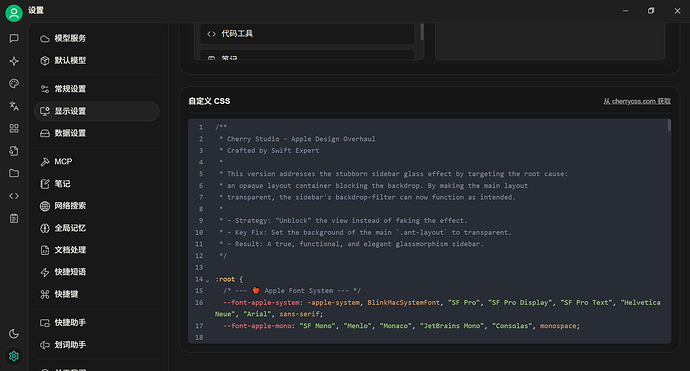Viewport: 690px width, 371px height.
Task: Open 快捷短语 settings
Action: pos(97,272)
